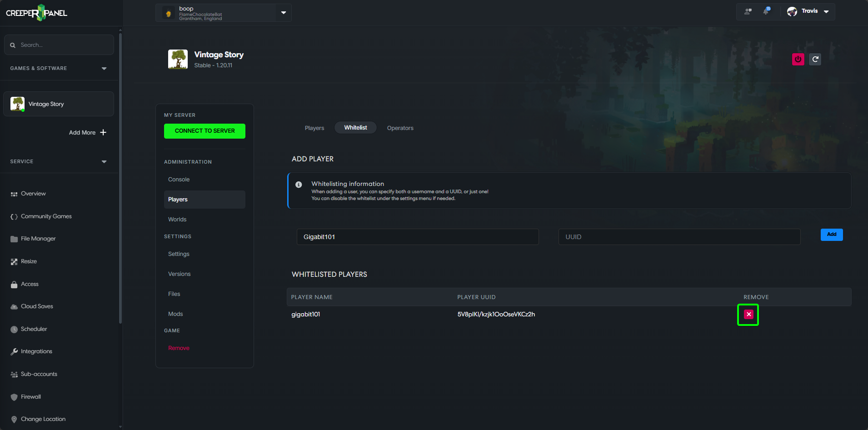Open the Firewall page

coord(31,397)
